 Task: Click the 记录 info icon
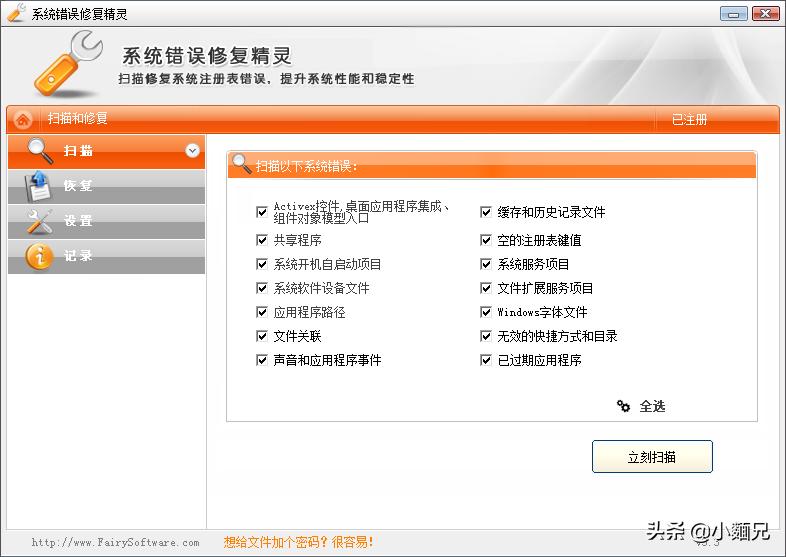pos(39,257)
